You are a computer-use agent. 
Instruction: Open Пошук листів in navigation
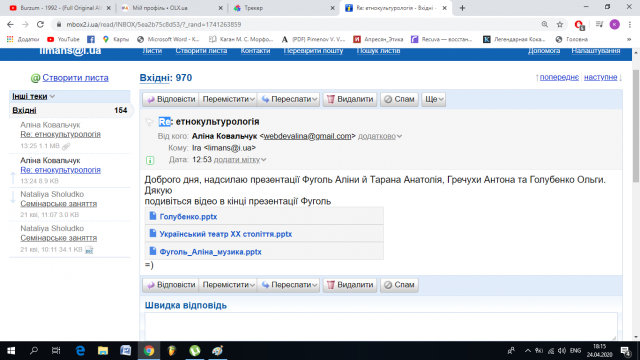coord(378,51)
